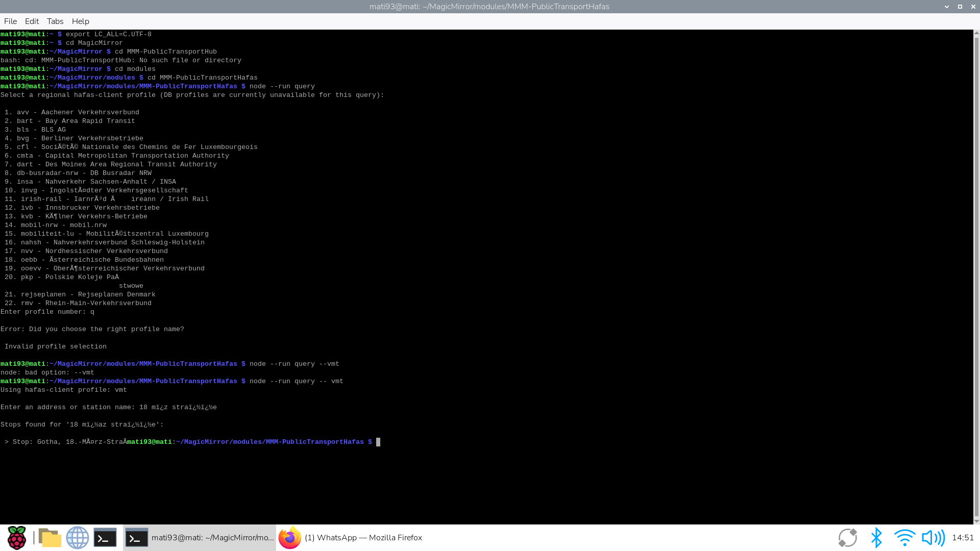Viewport: 980px width, 551px height.
Task: Open the Raspberry Pi applications menu
Action: pyautogui.click(x=16, y=538)
